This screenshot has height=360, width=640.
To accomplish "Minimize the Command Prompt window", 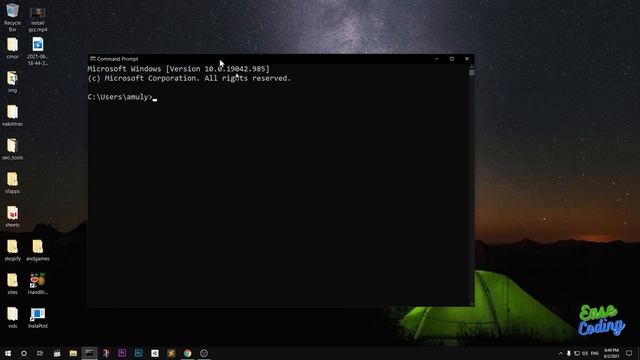I will pyautogui.click(x=436, y=59).
